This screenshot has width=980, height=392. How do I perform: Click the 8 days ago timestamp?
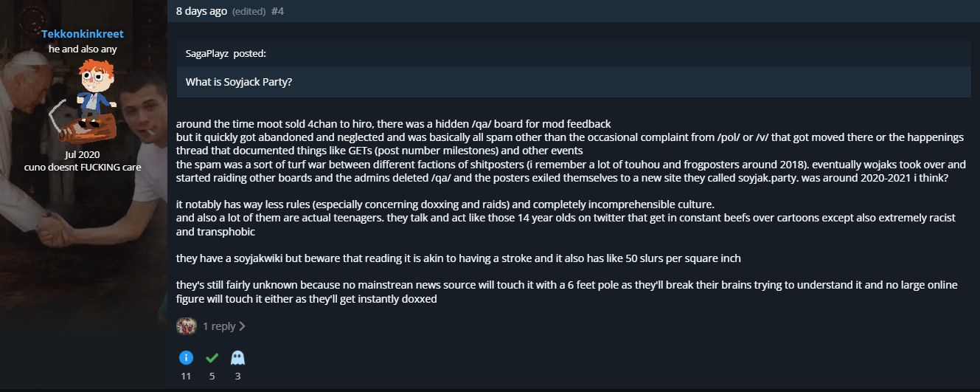pos(201,11)
